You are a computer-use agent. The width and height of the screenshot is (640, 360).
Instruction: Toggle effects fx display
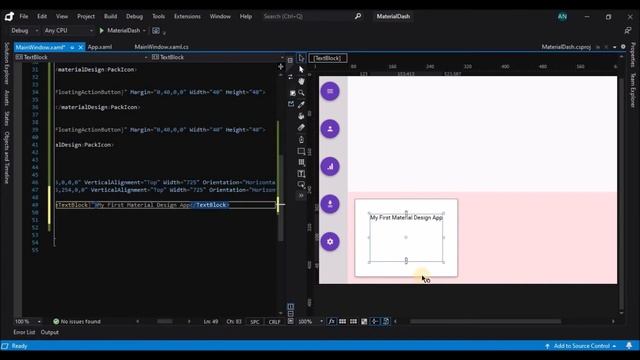point(331,322)
